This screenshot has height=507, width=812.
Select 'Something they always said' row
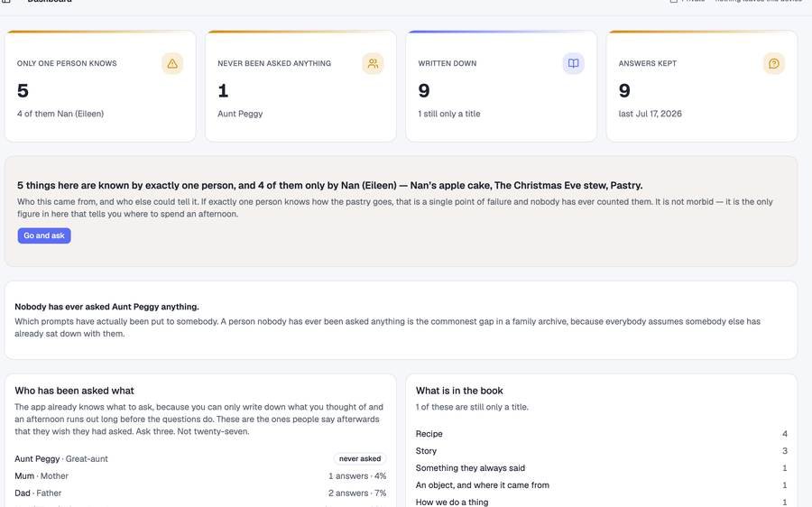tap(602, 467)
